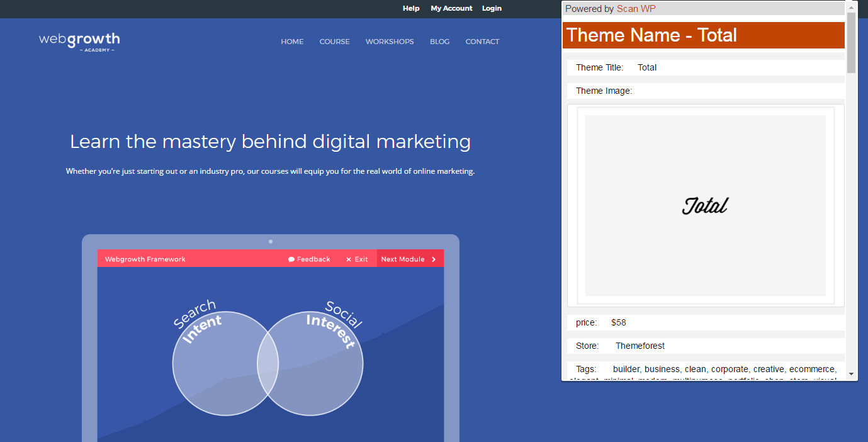Screen dimensions: 868x442
Task: Click the headline Learn the mastery behind digital marketing
Action: pos(271,142)
